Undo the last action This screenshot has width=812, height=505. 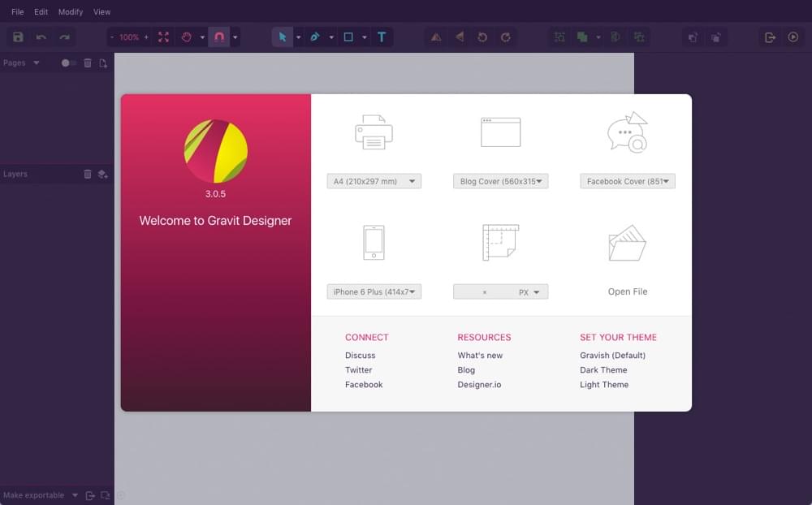(x=41, y=37)
